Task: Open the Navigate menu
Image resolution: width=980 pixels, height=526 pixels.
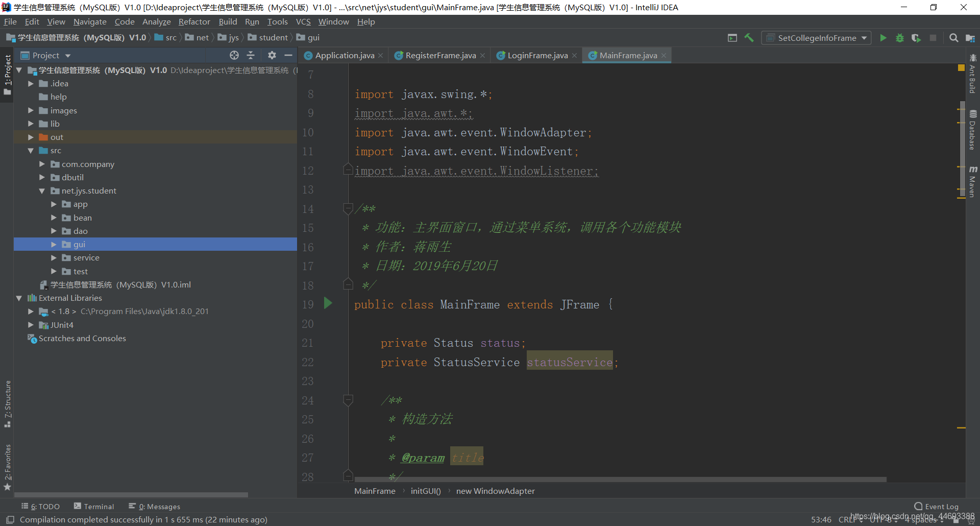Action: pyautogui.click(x=90, y=21)
